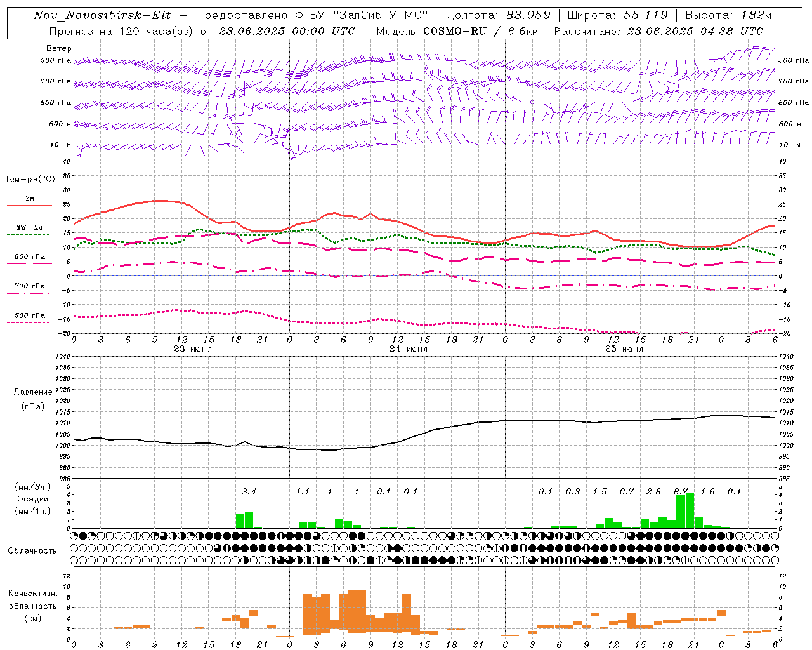Click the station title Nov_Novosibirsk-Elt
This screenshot has width=812, height=650.
pos(102,15)
